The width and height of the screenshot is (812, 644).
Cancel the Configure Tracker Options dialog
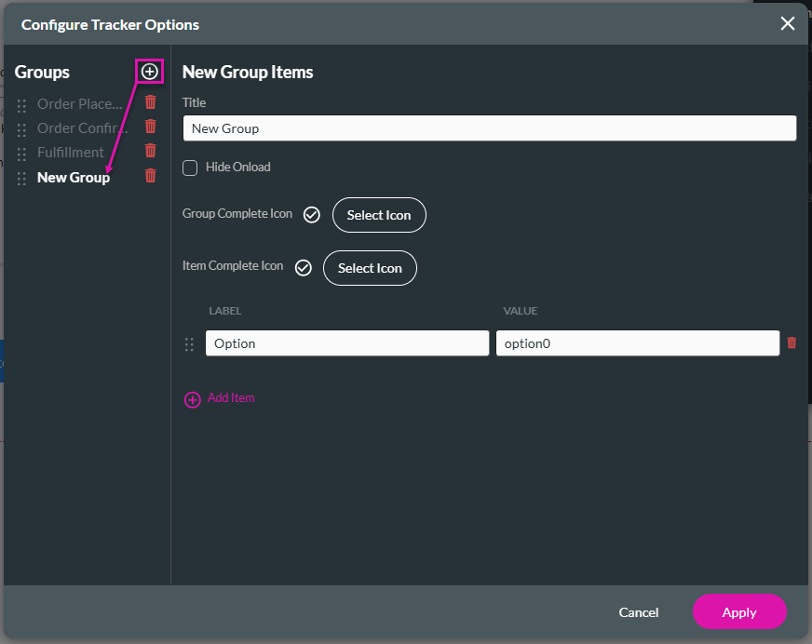pyautogui.click(x=638, y=612)
